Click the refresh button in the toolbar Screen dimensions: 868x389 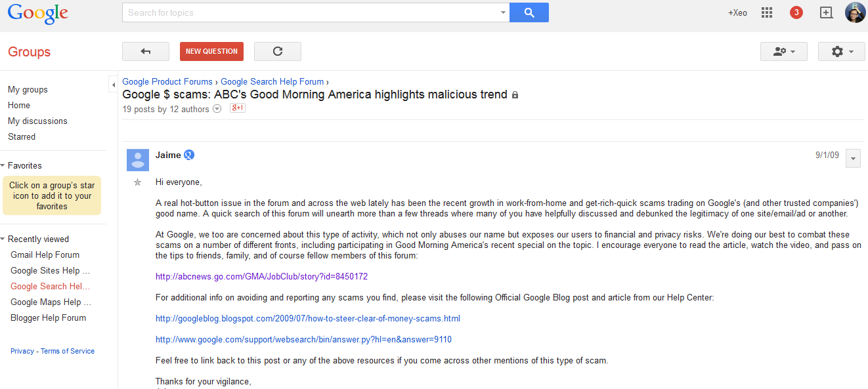point(278,51)
